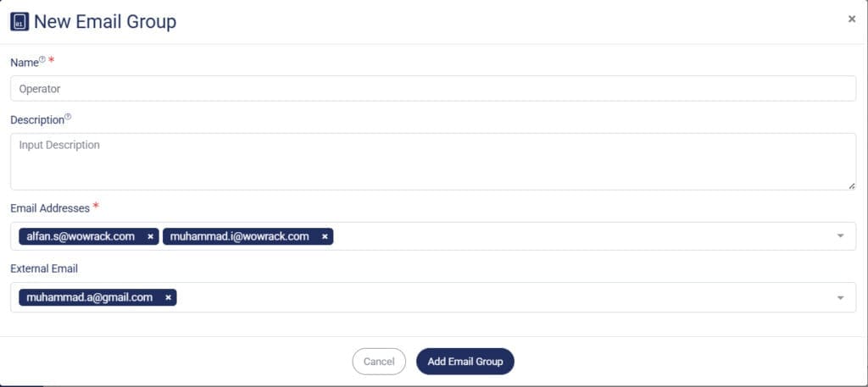Expand the External Email dropdown arrow
This screenshot has height=387, width=868.
click(x=840, y=297)
